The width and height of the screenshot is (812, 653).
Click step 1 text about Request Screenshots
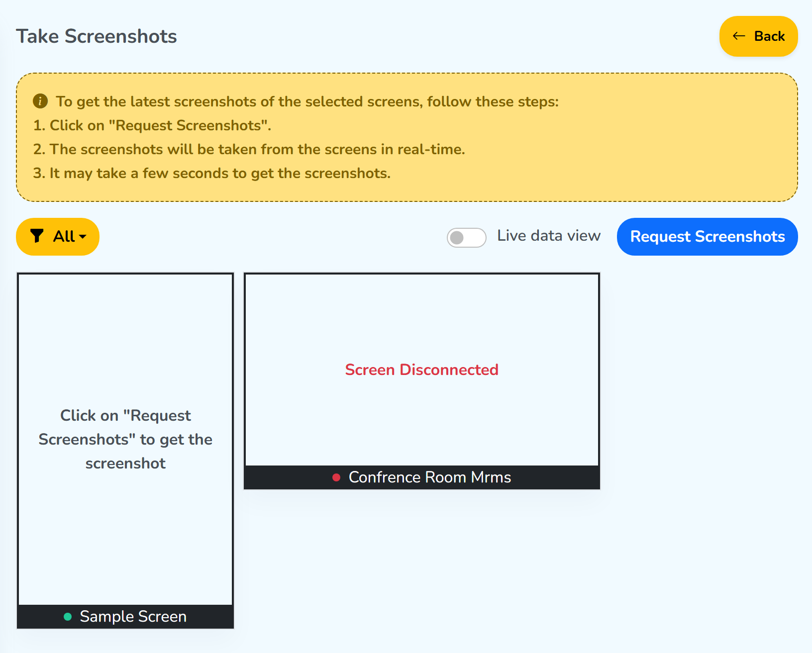pyautogui.click(x=152, y=125)
